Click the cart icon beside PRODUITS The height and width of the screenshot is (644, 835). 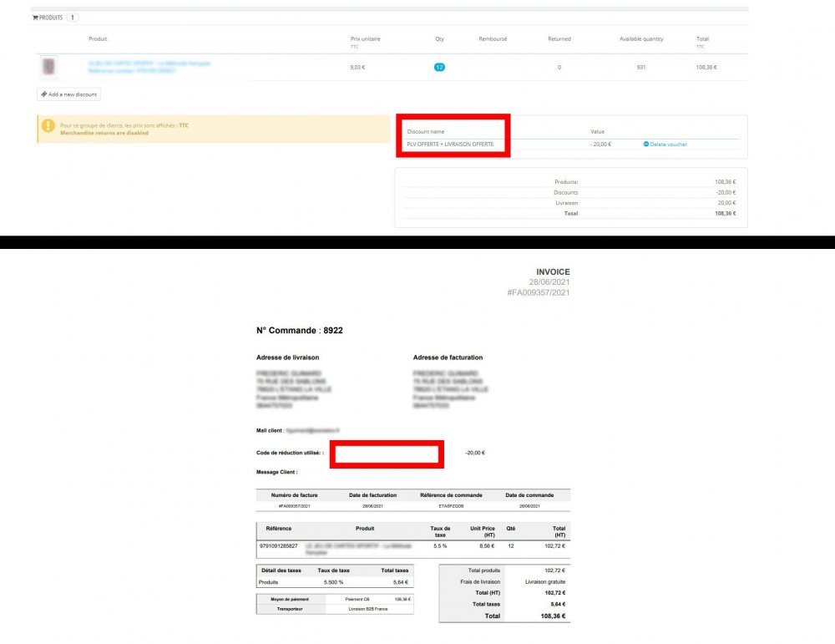[x=35, y=18]
